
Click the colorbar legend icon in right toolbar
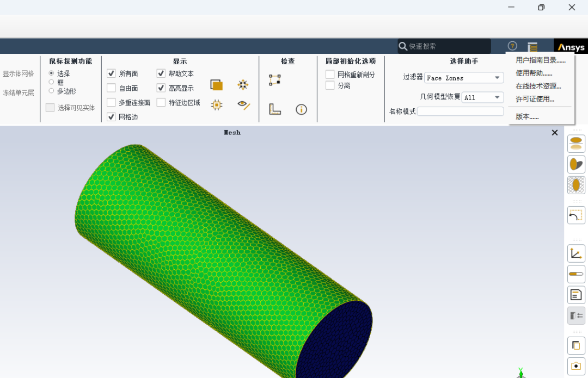tap(576, 274)
